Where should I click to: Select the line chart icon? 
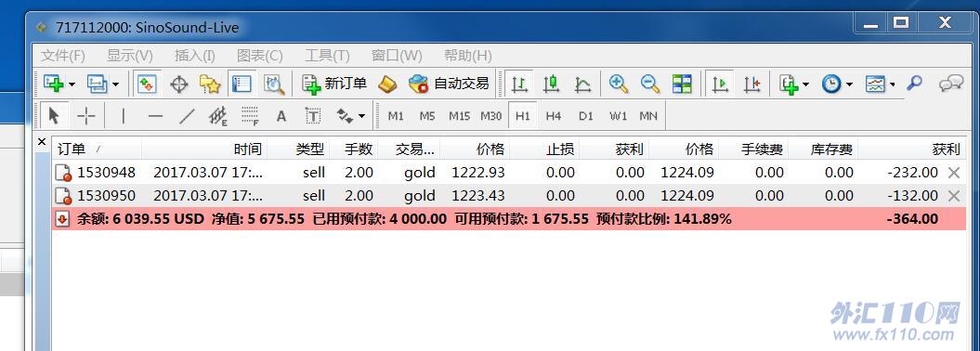coord(582,84)
